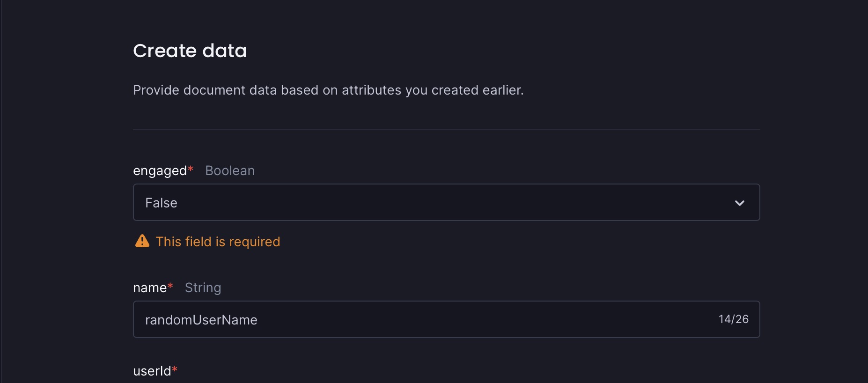The width and height of the screenshot is (868, 383).
Task: Click the Create data heading
Action: pos(190,50)
